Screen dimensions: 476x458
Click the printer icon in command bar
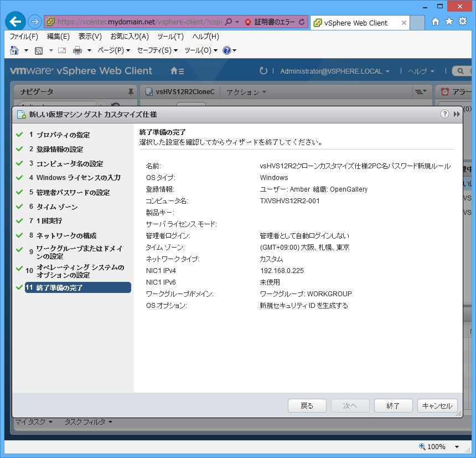(x=77, y=50)
